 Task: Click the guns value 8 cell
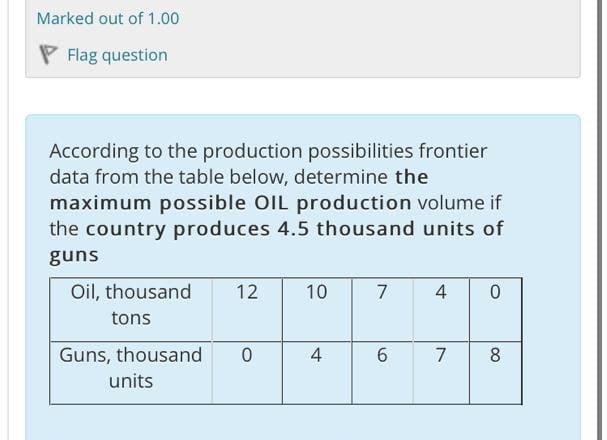click(x=496, y=373)
